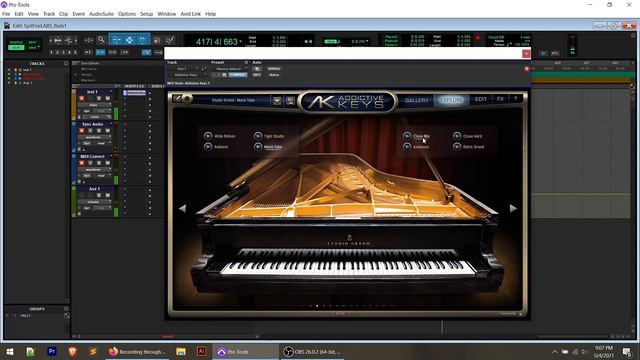The image size is (640, 360).
Task: Switch to the Gallery tab in Addictive Keys
Action: [417, 100]
